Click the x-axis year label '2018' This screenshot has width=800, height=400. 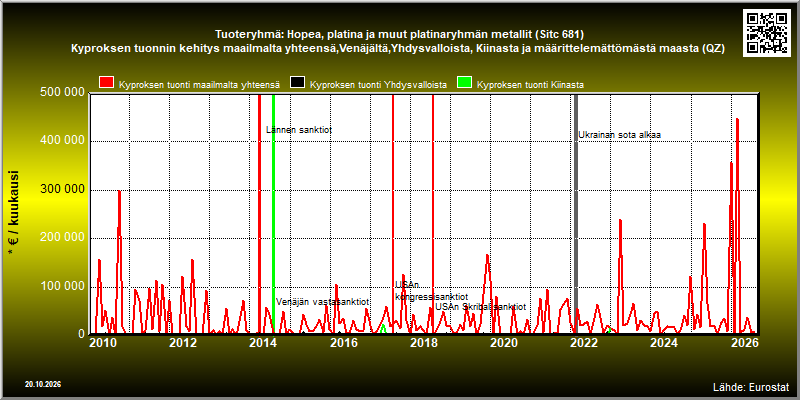423,343
